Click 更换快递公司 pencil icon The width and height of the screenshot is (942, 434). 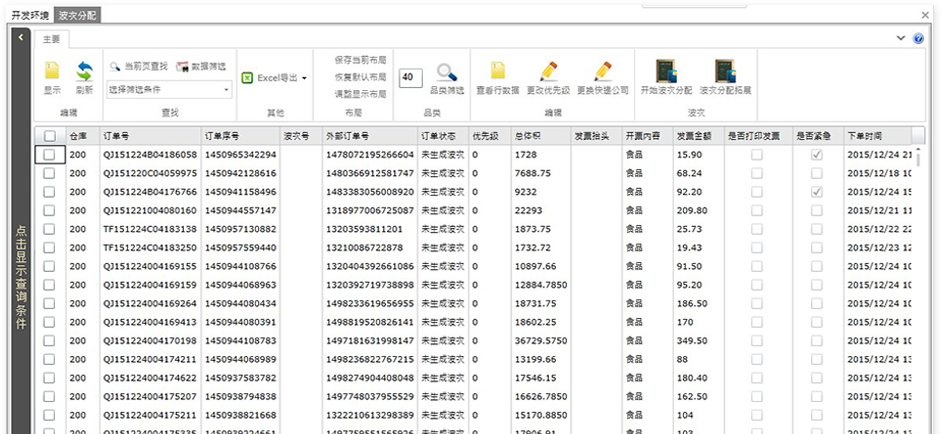pyautogui.click(x=603, y=71)
